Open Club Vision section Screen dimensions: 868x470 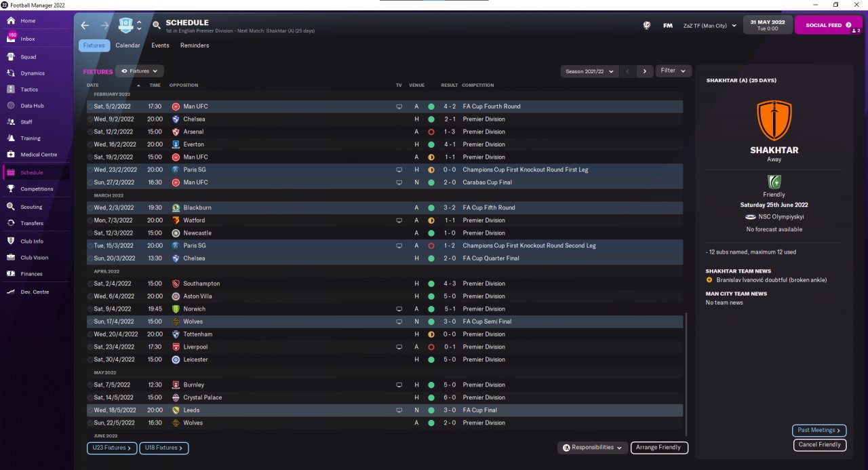click(x=35, y=258)
